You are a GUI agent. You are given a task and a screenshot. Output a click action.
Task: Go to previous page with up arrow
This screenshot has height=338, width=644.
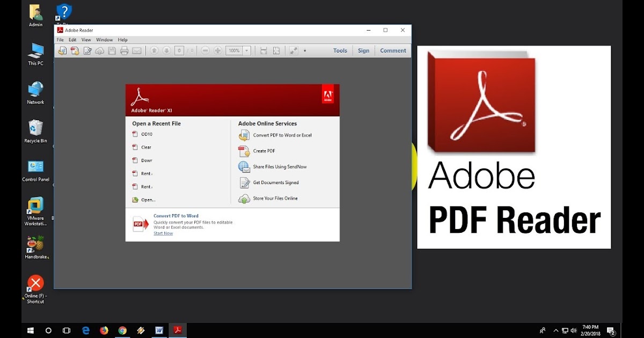coord(154,50)
